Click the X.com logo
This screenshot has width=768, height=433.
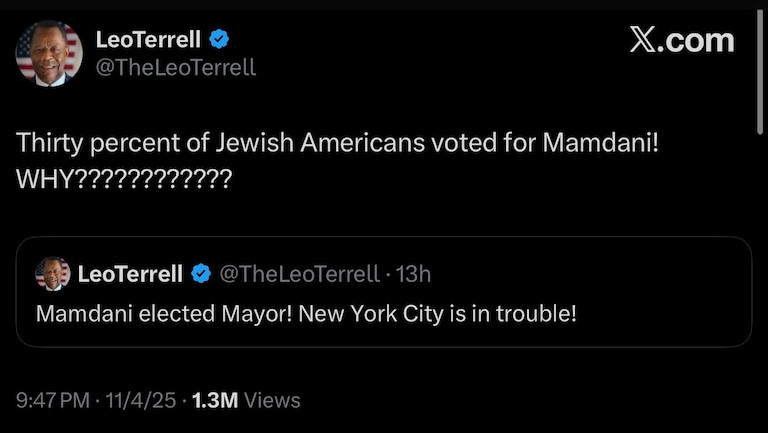coord(681,40)
